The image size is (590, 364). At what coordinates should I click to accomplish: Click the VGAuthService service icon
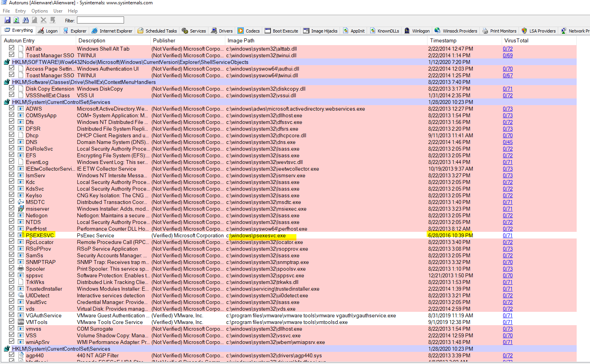[x=21, y=315]
